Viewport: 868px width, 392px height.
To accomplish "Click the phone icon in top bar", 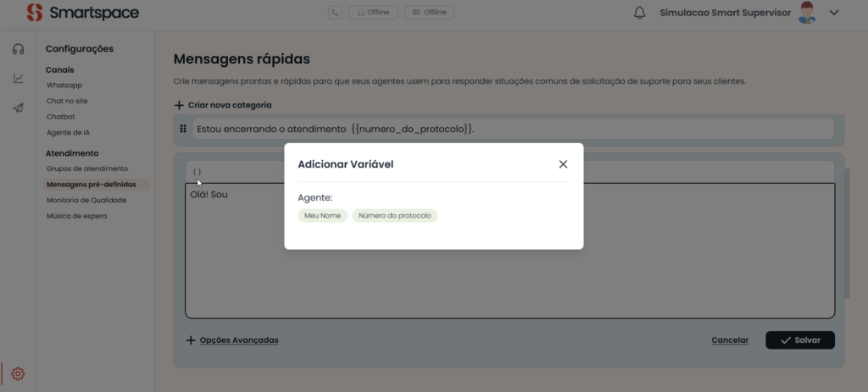I will (336, 13).
